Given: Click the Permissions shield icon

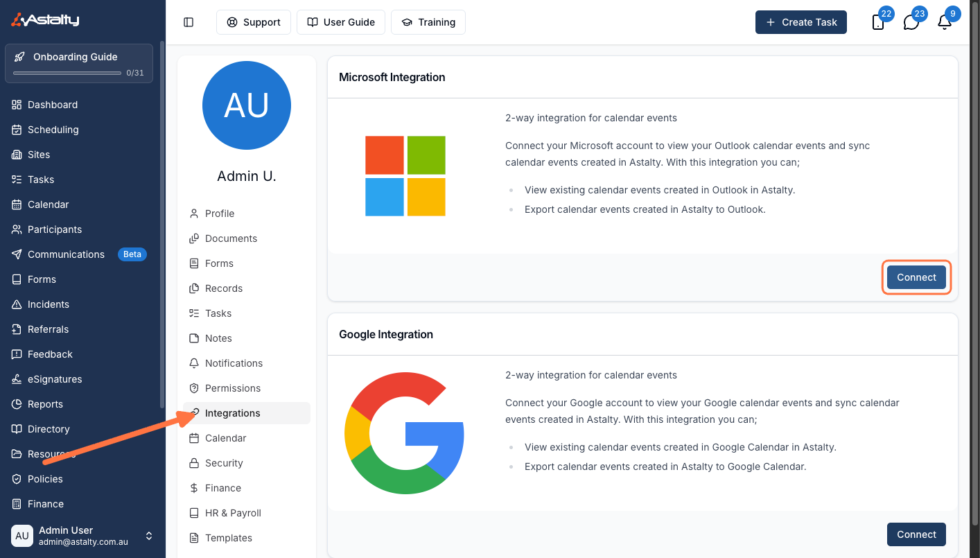Looking at the screenshot, I should tap(194, 388).
